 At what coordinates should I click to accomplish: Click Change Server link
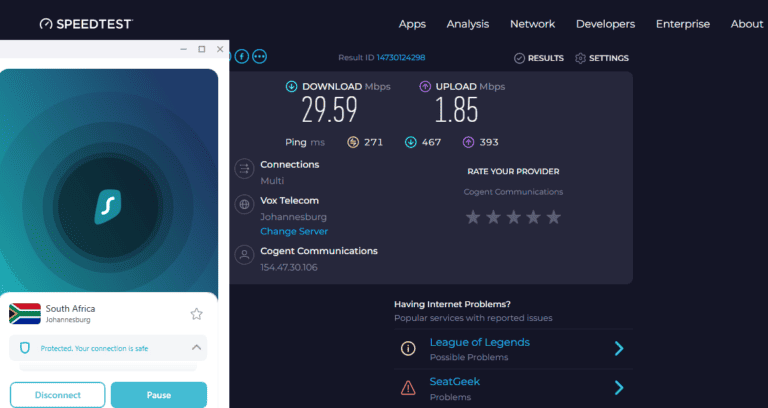[294, 231]
